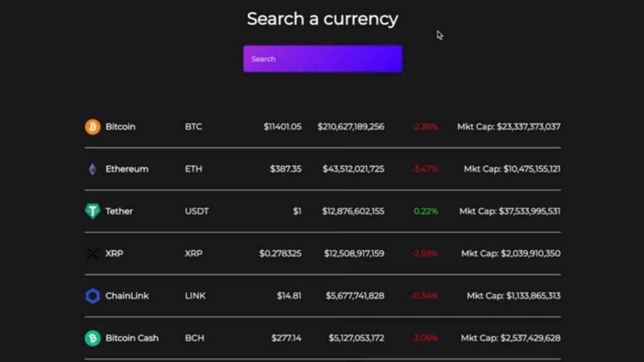Click the Ethereum diamond logo icon
The image size is (644, 362).
[93, 169]
